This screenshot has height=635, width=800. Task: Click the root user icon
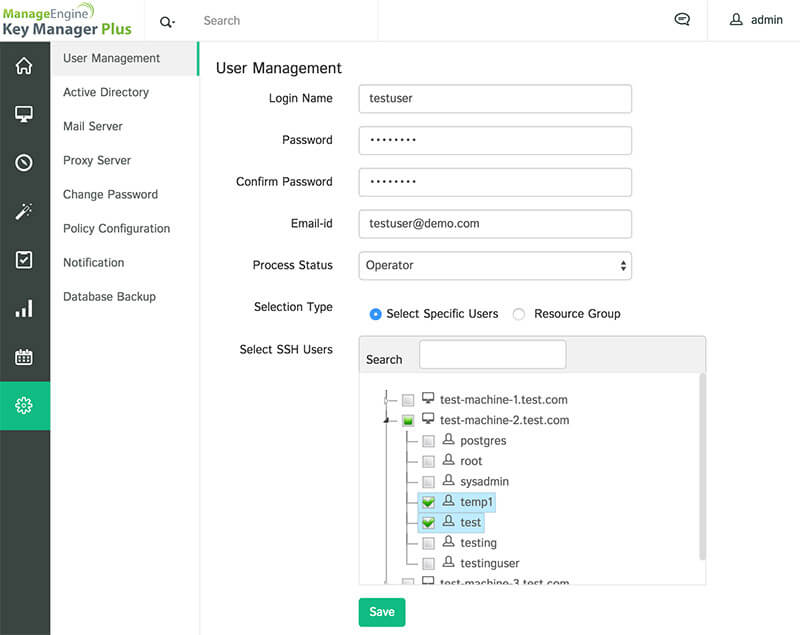448,460
